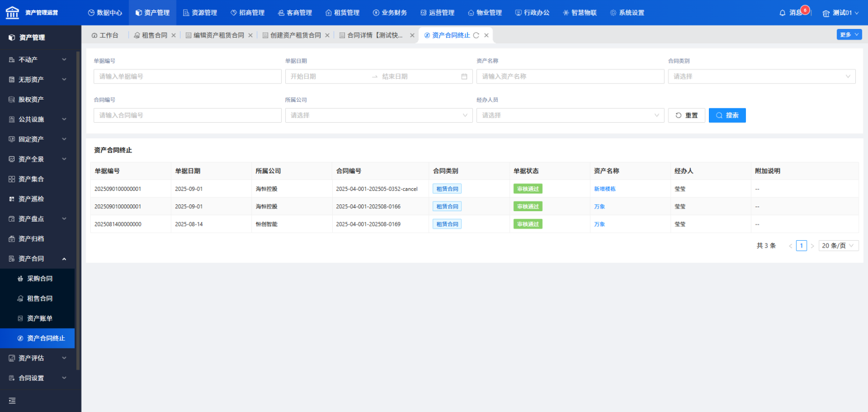This screenshot has height=412, width=868.
Task: Expand the 资产评估 sidebar chevron
Action: [x=64, y=358]
